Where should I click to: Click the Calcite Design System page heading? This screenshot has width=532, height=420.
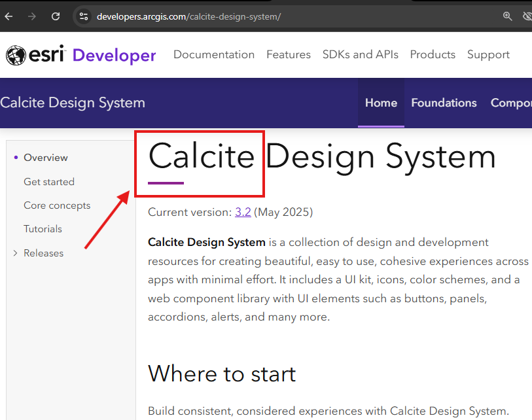point(322,157)
